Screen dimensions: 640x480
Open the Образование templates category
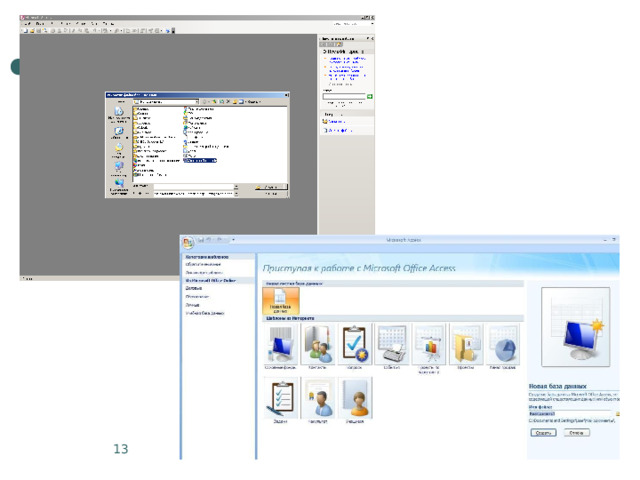tap(198, 297)
